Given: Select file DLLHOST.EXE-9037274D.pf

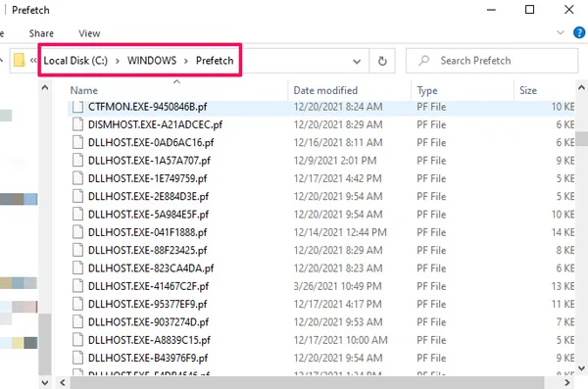Looking at the screenshot, I should click(321, 322).
